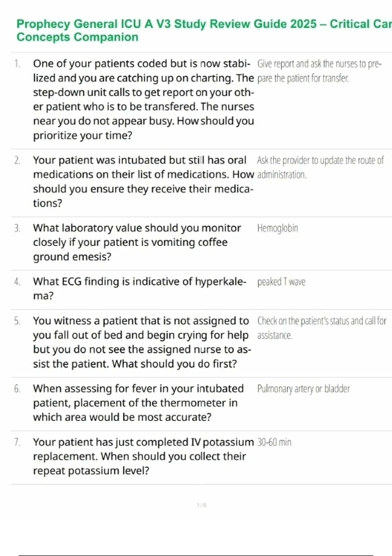Screen dimensions: 392x556
Task: Click question 5 about a patient falling out of bed
Action: point(141,342)
